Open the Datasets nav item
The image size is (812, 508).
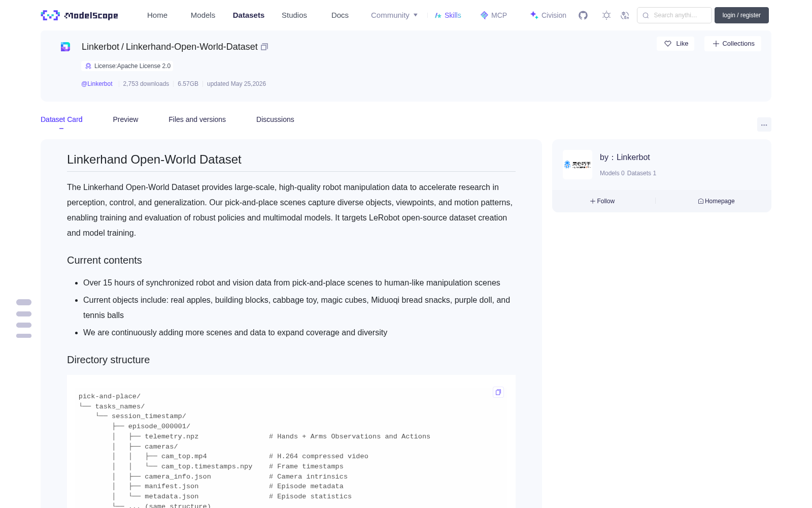(249, 15)
